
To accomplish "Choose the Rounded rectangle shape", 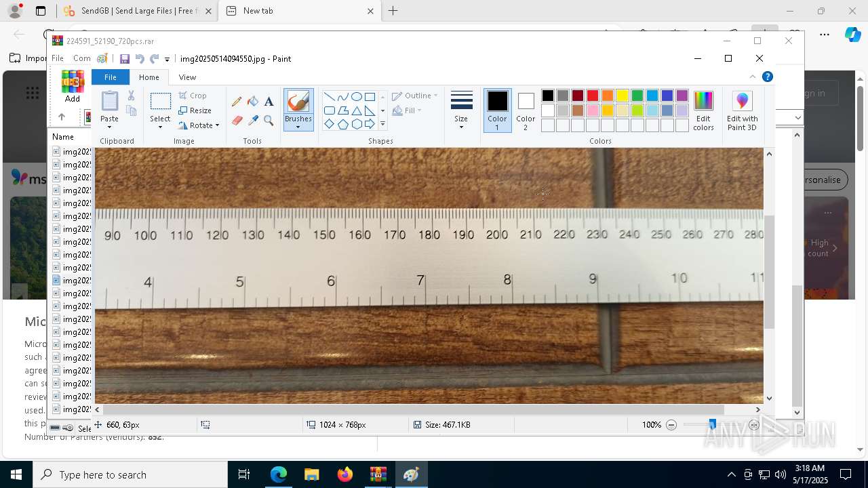I will coord(329,110).
